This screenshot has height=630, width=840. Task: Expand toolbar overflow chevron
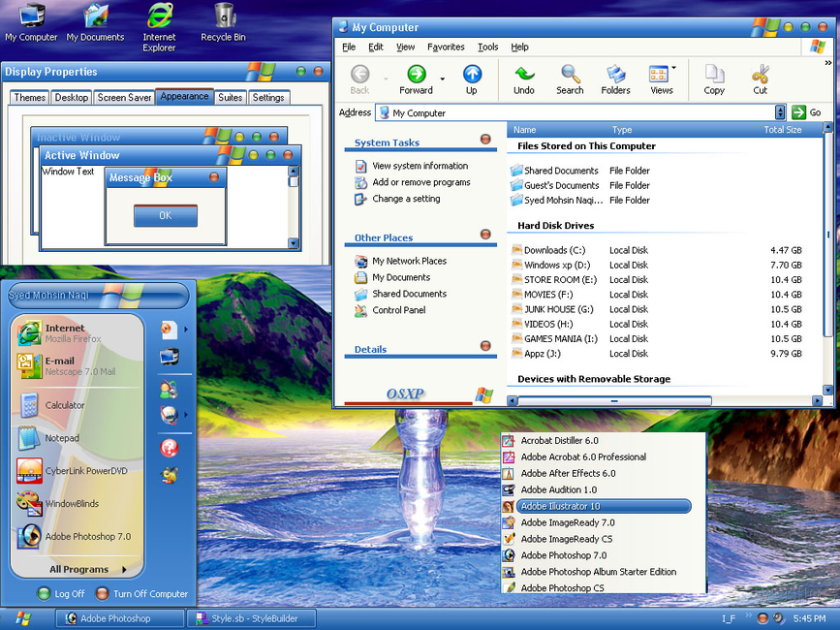[828, 63]
